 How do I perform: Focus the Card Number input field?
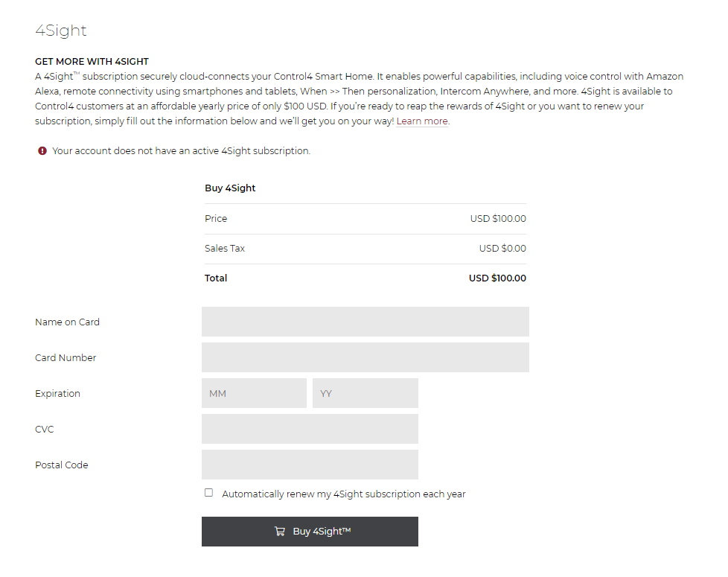pos(365,357)
